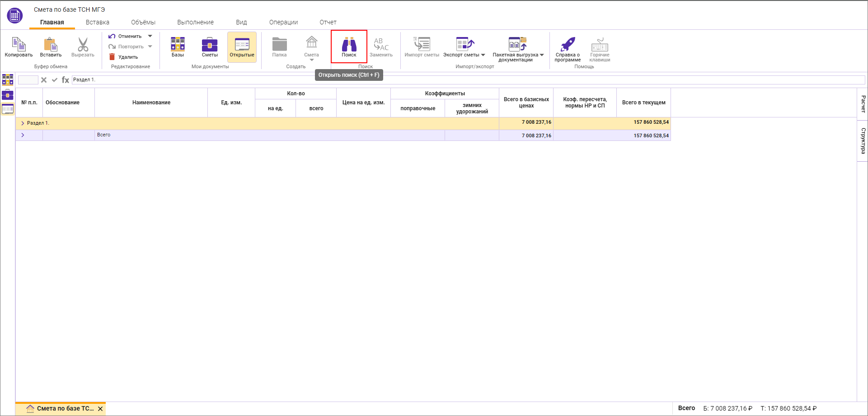Click the Заменить replace icon
868x416 pixels.
click(x=381, y=44)
